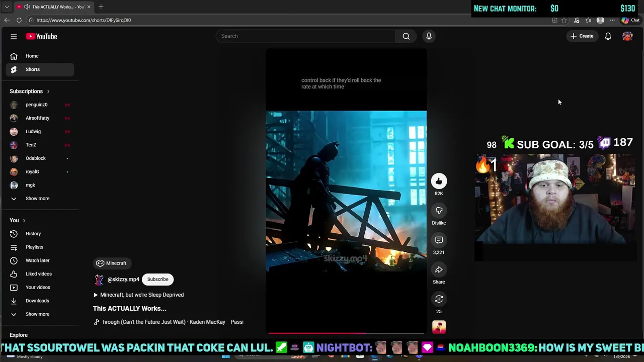Viewport: 644px width, 362px height.
Task: Open the You section header chevron
Action: 24,220
